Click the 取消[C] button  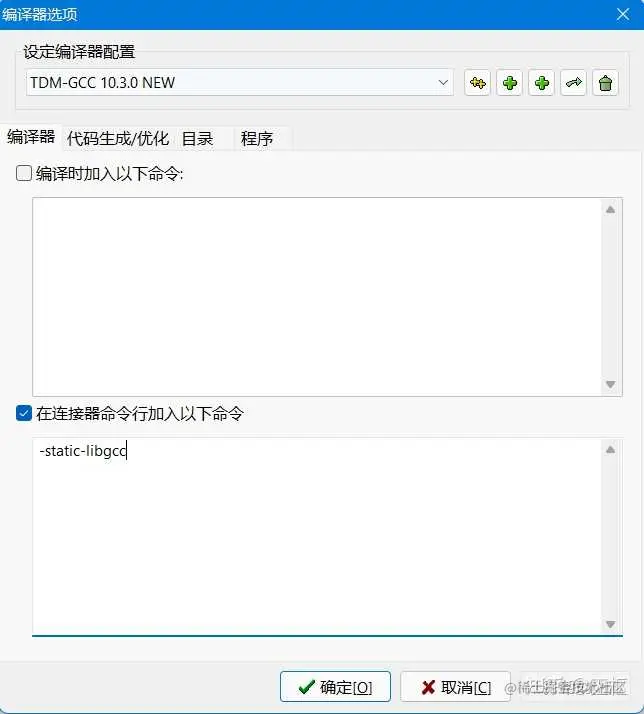coord(455,687)
